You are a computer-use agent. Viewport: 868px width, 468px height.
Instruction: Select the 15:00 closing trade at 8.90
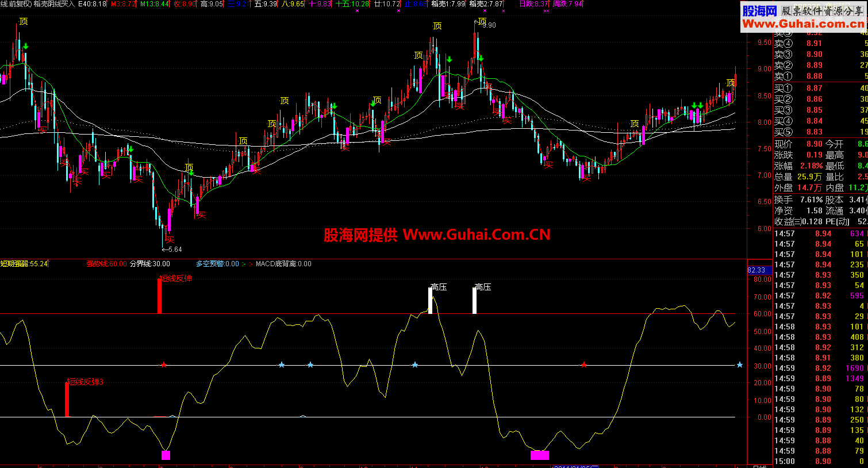click(821, 461)
